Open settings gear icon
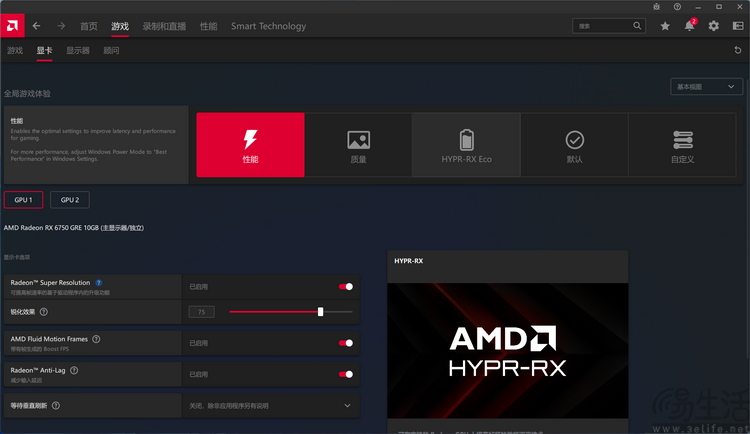The width and height of the screenshot is (750, 434). point(714,26)
